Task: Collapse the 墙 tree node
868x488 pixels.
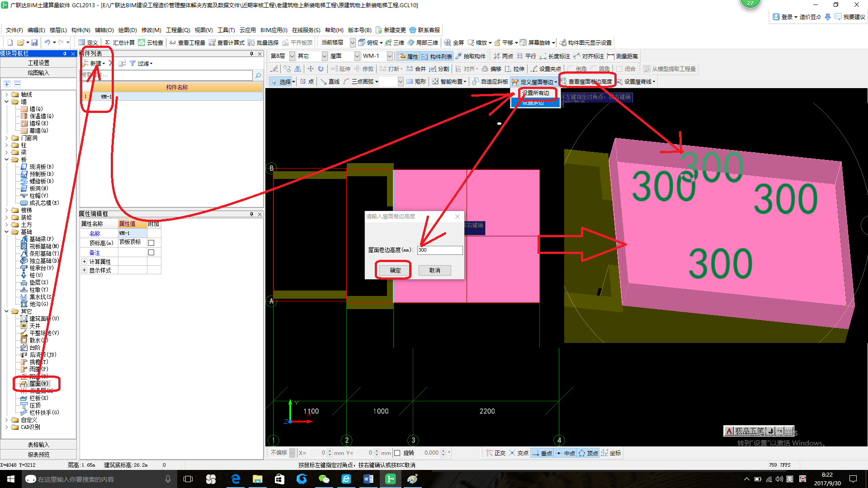Action: click(6, 102)
